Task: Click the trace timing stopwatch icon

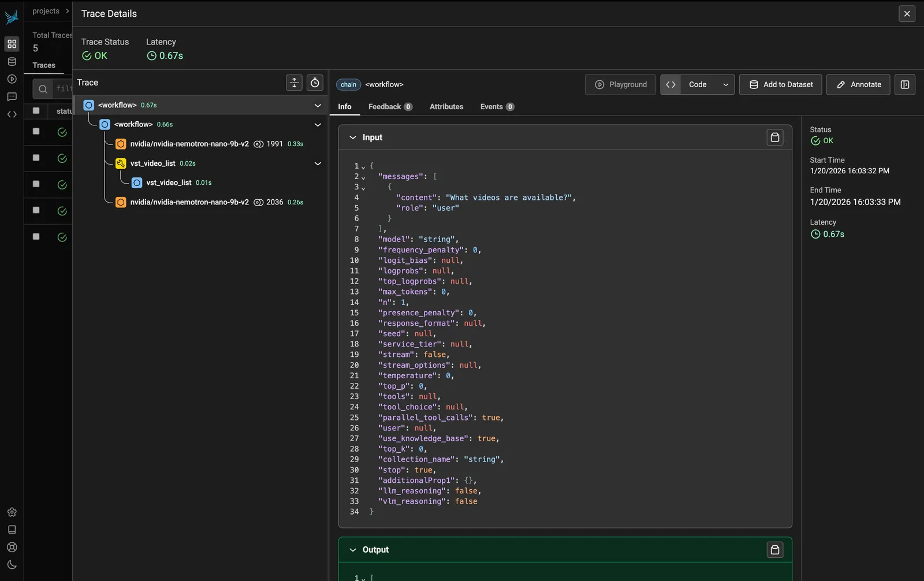Action: click(x=315, y=83)
